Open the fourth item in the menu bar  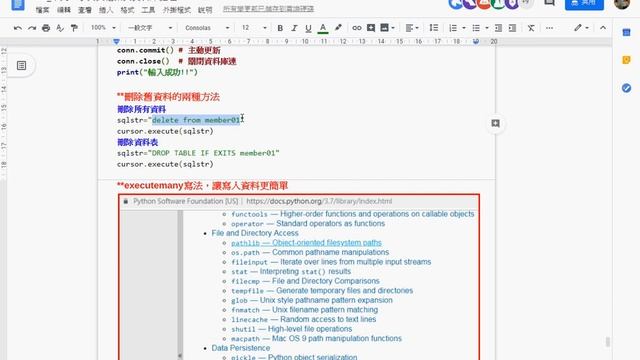pos(106,9)
